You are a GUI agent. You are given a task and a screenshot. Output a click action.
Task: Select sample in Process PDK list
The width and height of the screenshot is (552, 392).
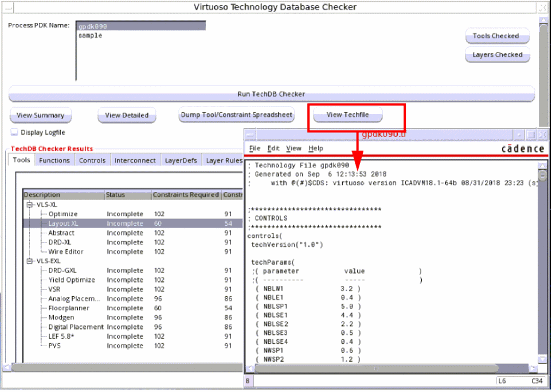coord(90,36)
